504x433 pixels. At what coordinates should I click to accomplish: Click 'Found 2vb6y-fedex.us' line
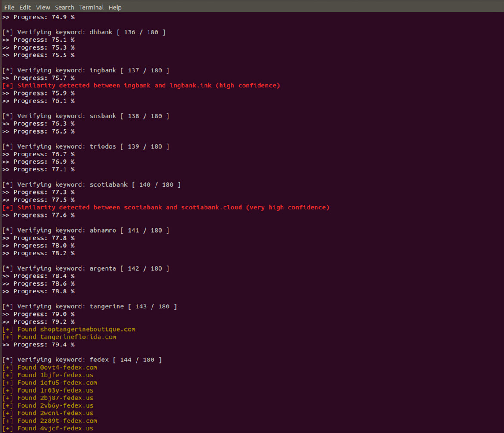click(48, 405)
